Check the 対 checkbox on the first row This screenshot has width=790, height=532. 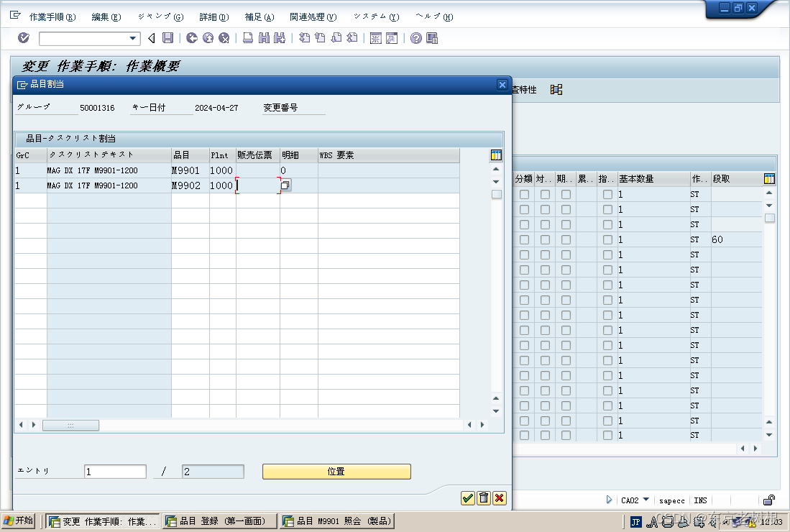point(545,194)
